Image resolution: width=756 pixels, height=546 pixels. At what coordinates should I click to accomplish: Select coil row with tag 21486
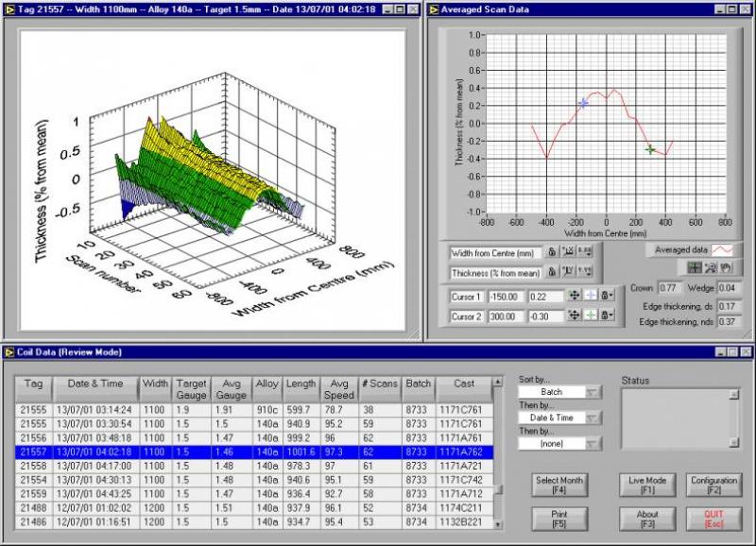254,521
